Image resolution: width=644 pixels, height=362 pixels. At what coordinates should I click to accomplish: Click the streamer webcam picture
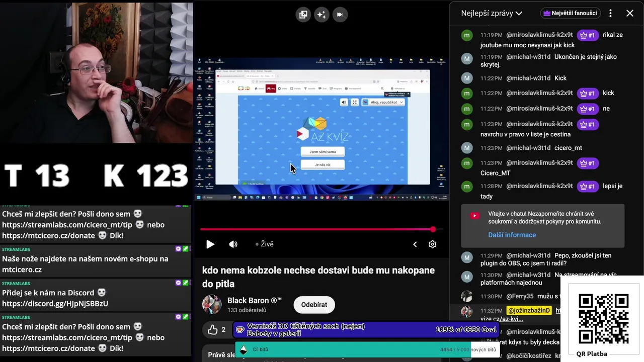tap(96, 73)
